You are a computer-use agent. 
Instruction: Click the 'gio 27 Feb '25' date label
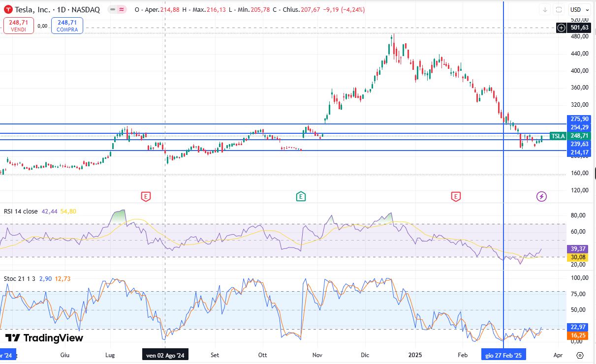[503, 355]
